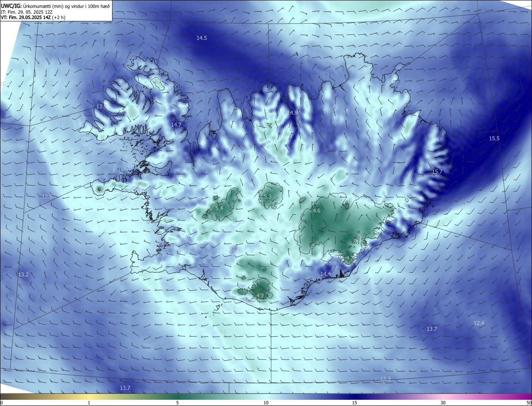Click the 14.9 value label
This screenshot has height=406, width=532.
293,113
